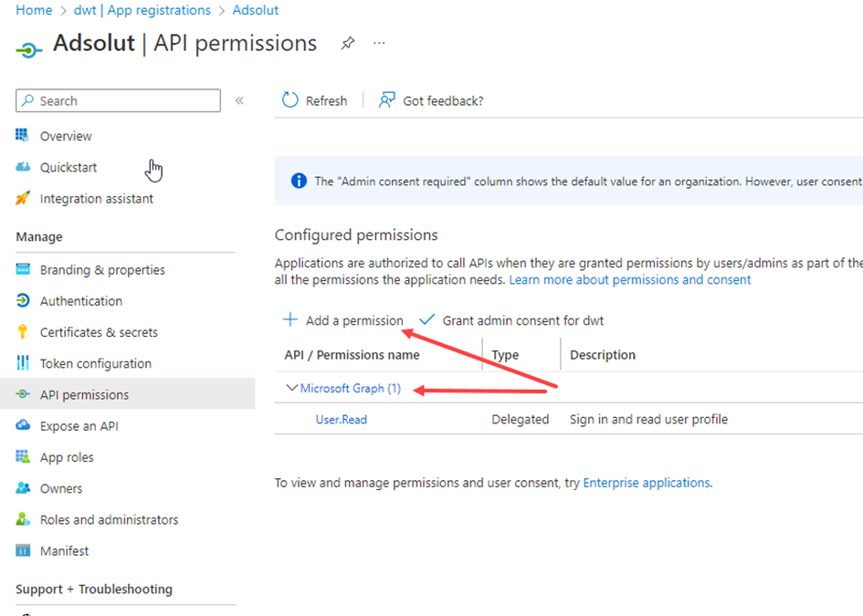The width and height of the screenshot is (863, 616).
Task: Click the Token configuration bars icon
Action: pyautogui.click(x=23, y=363)
